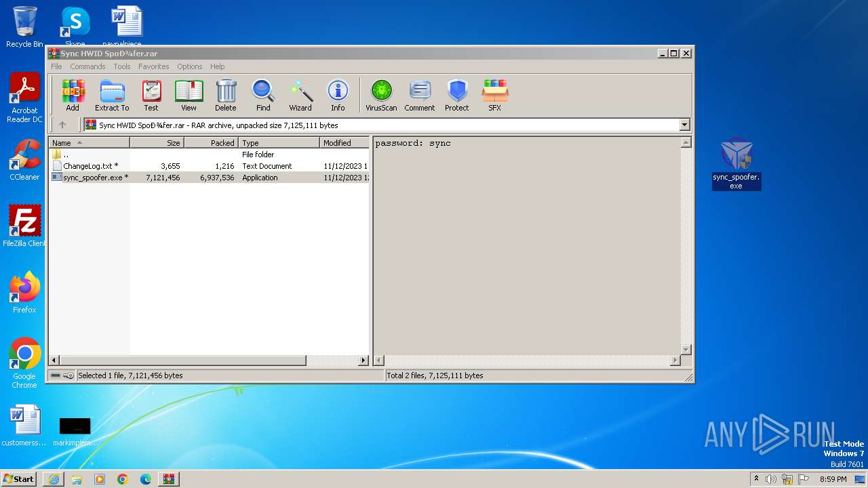This screenshot has height=488, width=868.
Task: Click the Add toolbar icon
Action: [x=73, y=95]
